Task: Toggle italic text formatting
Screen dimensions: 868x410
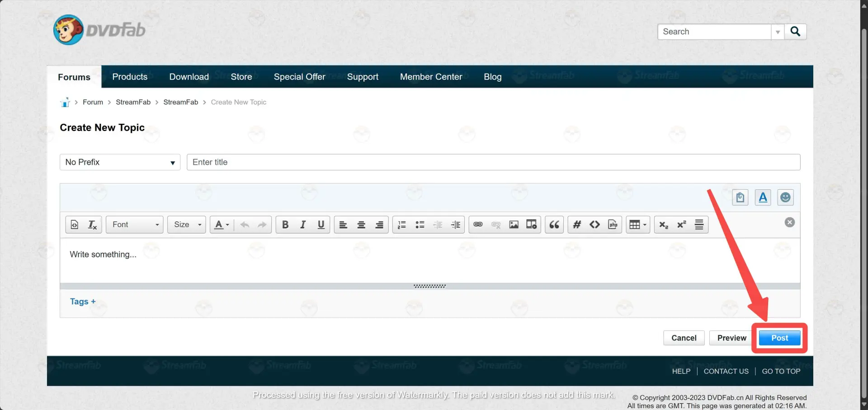Action: [303, 224]
